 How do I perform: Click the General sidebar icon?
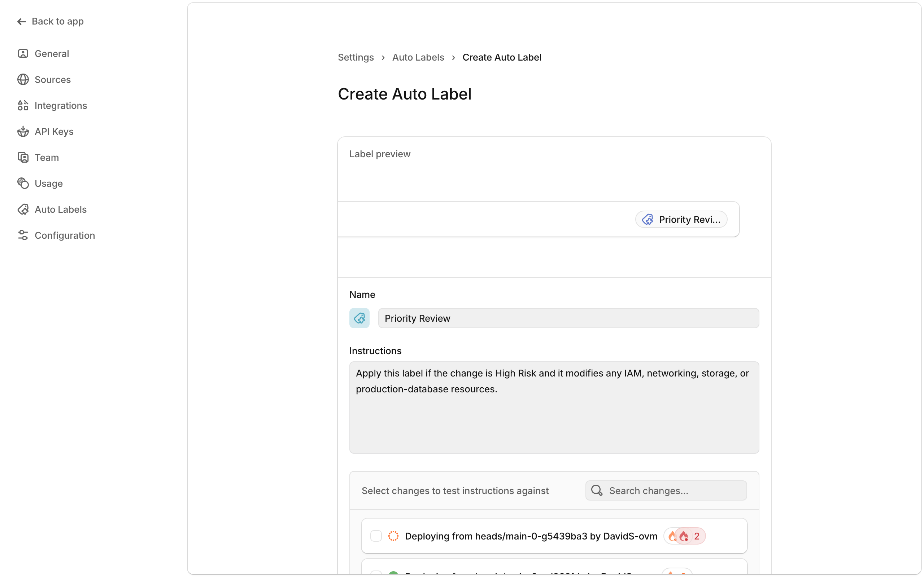23,53
